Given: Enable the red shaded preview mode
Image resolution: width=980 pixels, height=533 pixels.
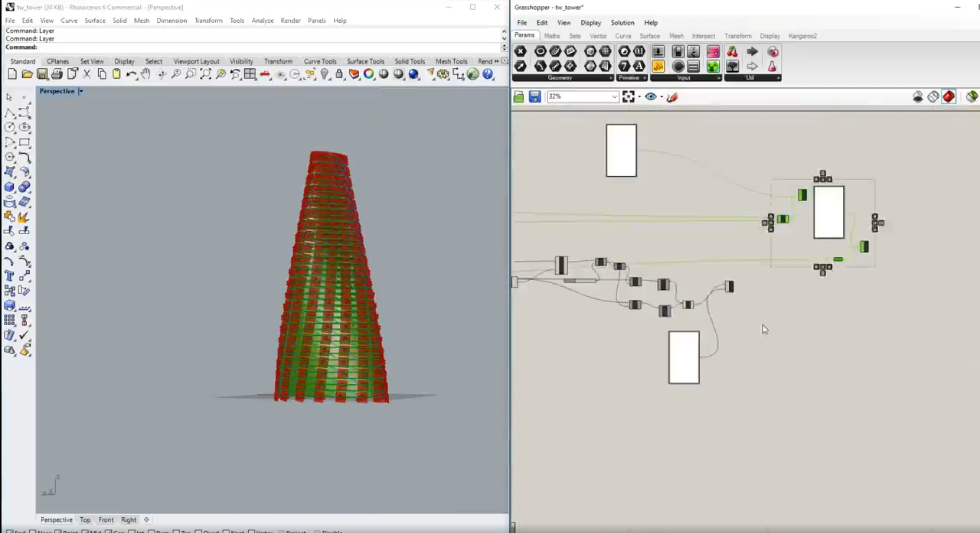Looking at the screenshot, I should point(948,97).
